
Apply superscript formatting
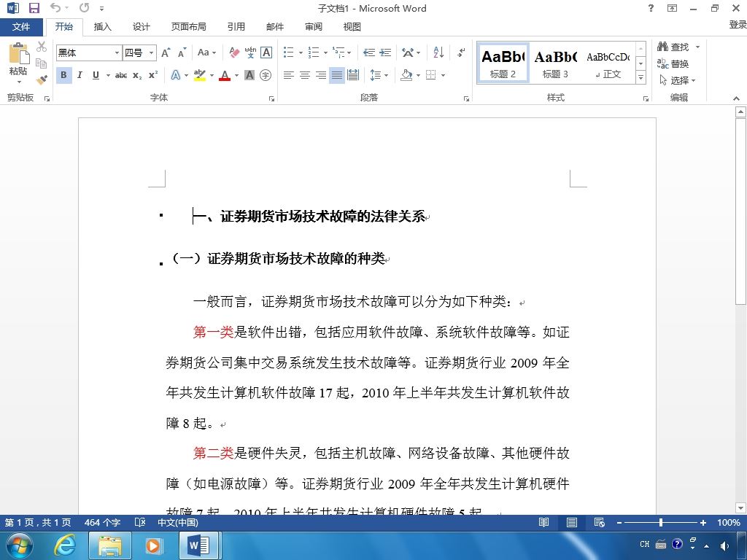tap(153, 75)
